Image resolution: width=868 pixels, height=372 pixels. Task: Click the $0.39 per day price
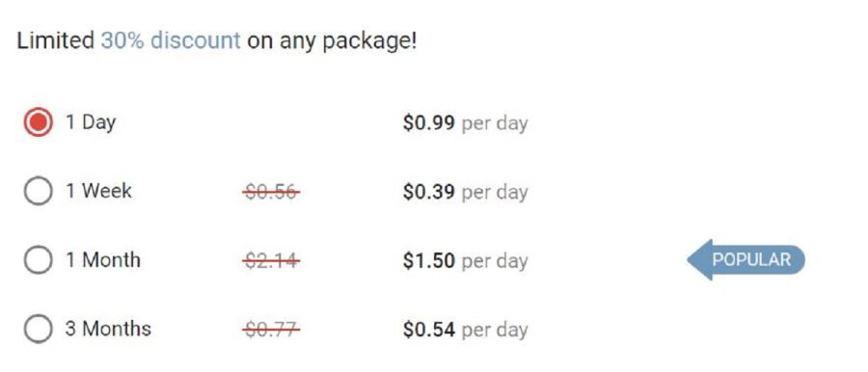(465, 192)
